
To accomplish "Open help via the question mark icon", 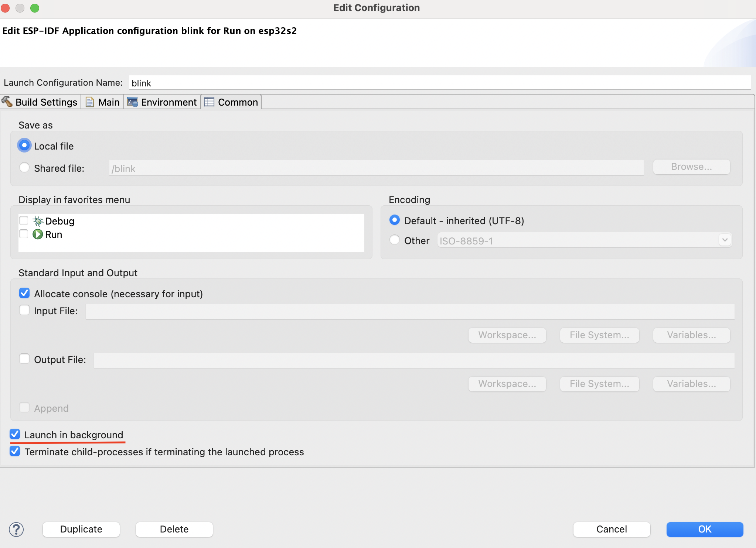I will [x=17, y=529].
